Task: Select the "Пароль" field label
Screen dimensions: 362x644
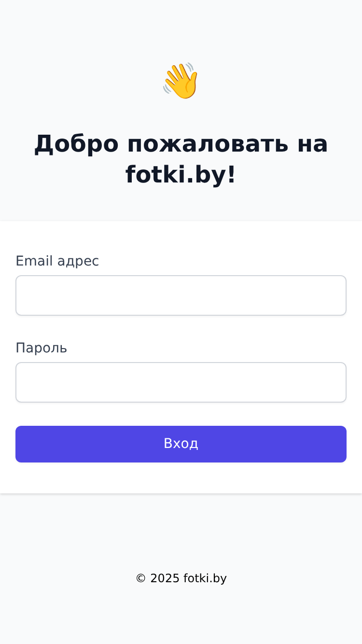Action: coord(41,348)
